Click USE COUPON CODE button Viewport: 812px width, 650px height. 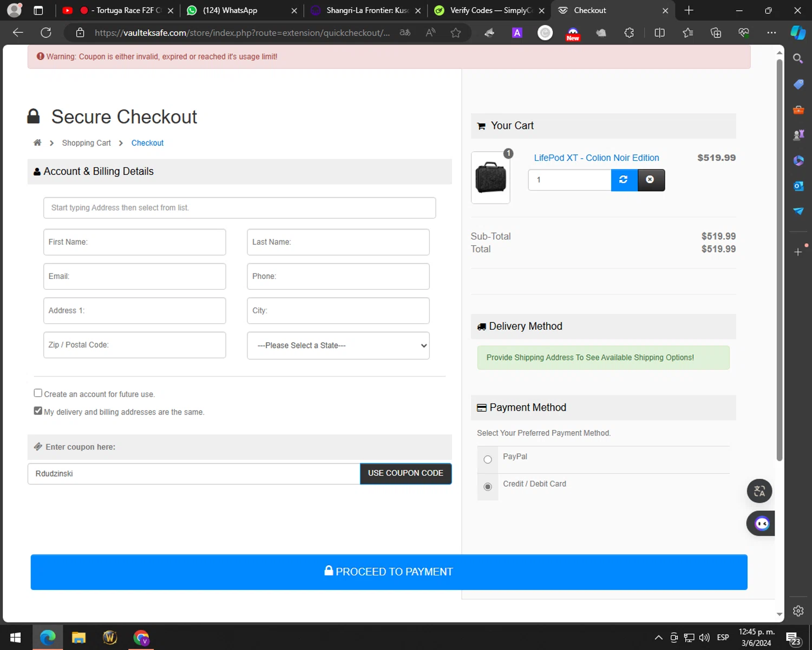[405, 473]
